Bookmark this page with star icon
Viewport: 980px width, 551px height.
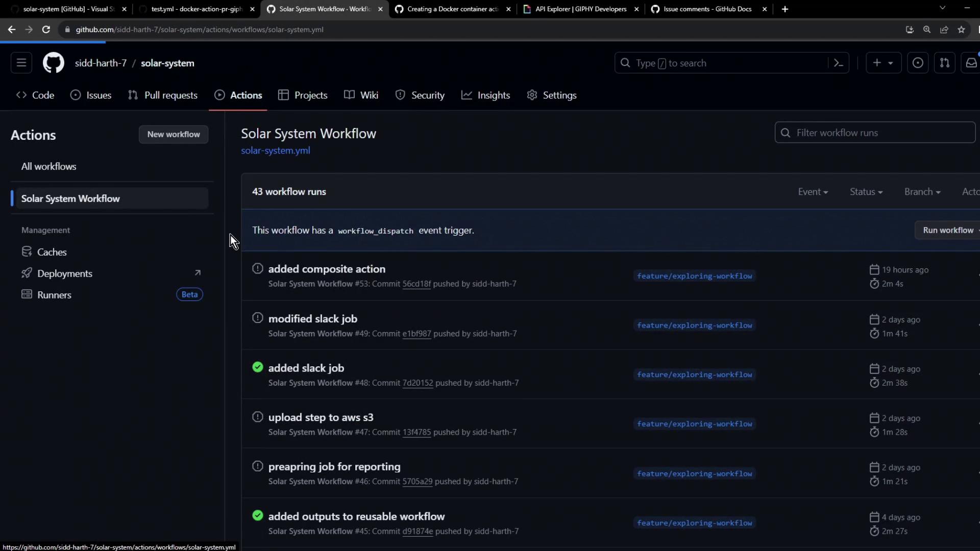[962, 30]
